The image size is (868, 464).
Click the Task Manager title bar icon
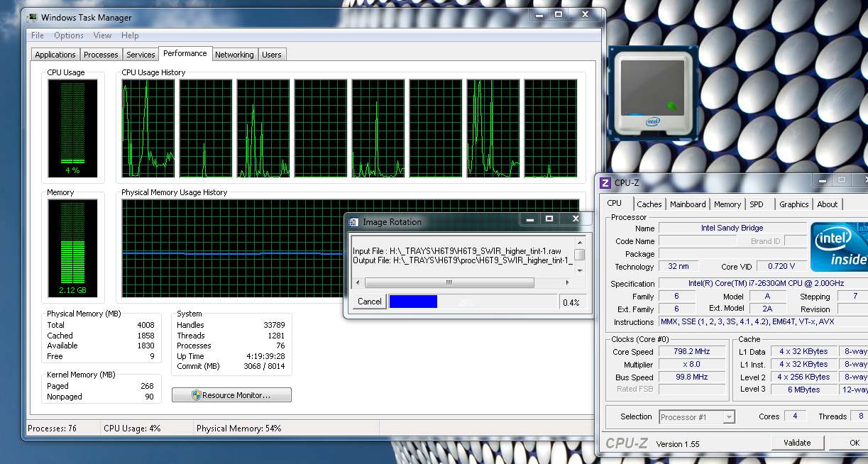33,17
